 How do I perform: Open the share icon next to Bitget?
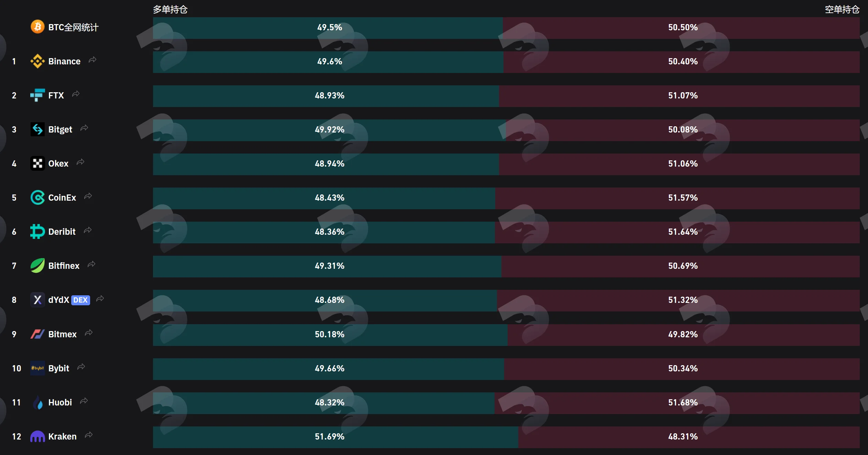pos(84,128)
